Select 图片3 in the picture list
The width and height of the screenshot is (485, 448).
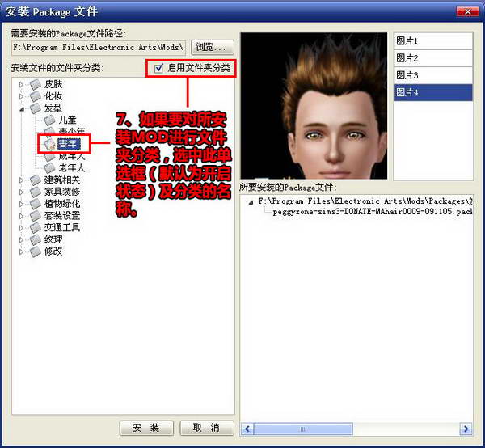point(432,74)
